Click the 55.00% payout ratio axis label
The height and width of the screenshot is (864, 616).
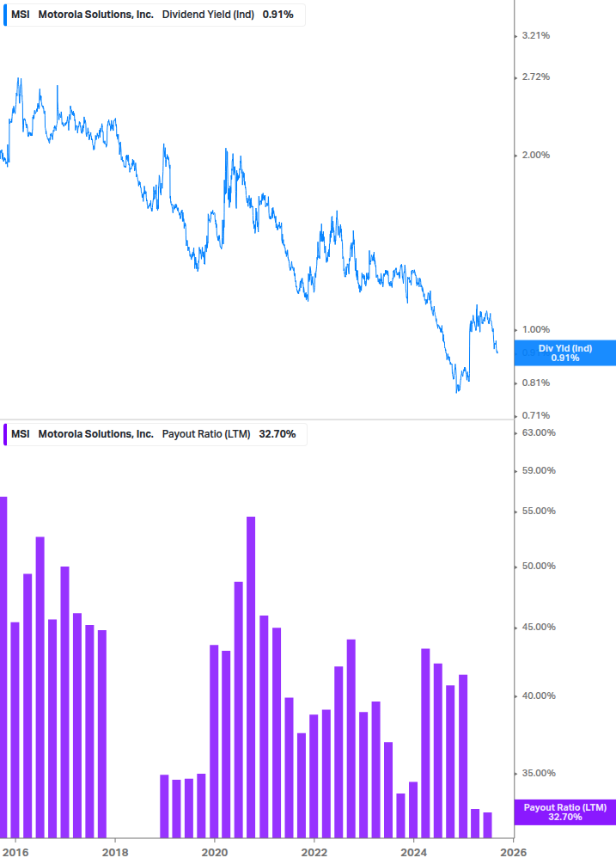tap(539, 512)
